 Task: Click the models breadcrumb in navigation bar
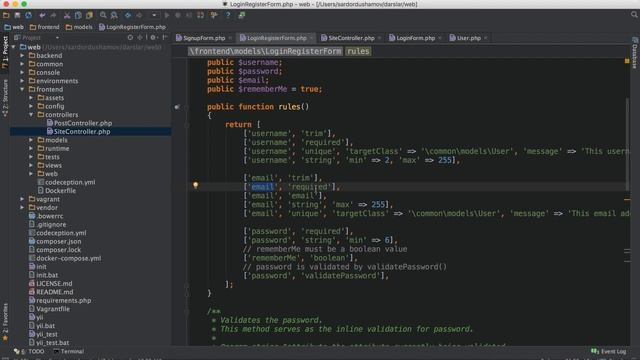pyautogui.click(x=79, y=27)
